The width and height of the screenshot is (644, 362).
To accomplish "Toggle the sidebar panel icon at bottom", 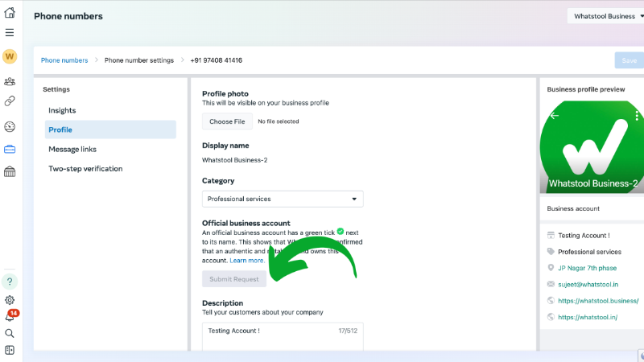I will (10, 350).
